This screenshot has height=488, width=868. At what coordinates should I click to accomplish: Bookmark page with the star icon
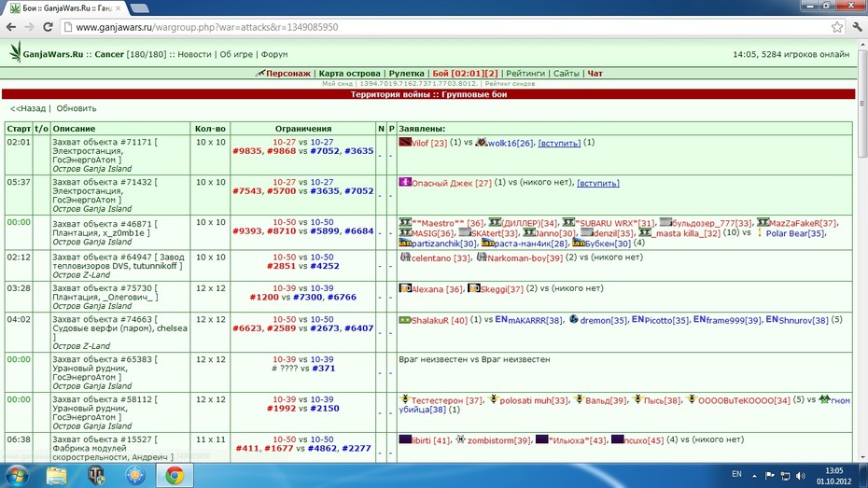coord(836,27)
